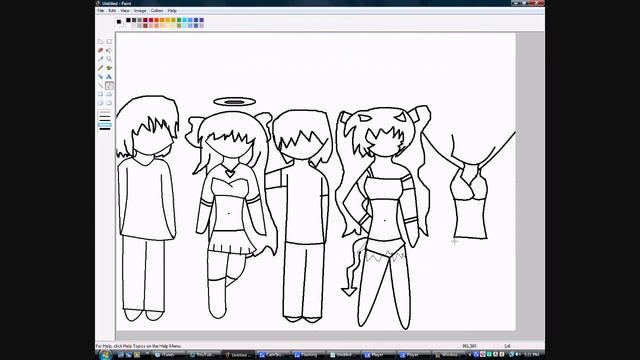The image size is (640, 360).
Task: Select the rectangular Select tool
Action: 109,42
